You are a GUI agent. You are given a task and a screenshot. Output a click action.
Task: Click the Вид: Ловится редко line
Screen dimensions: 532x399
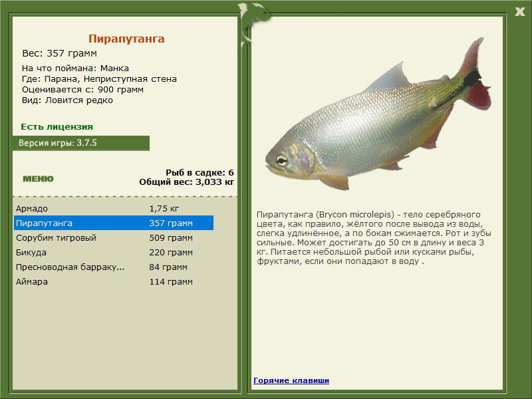67,100
